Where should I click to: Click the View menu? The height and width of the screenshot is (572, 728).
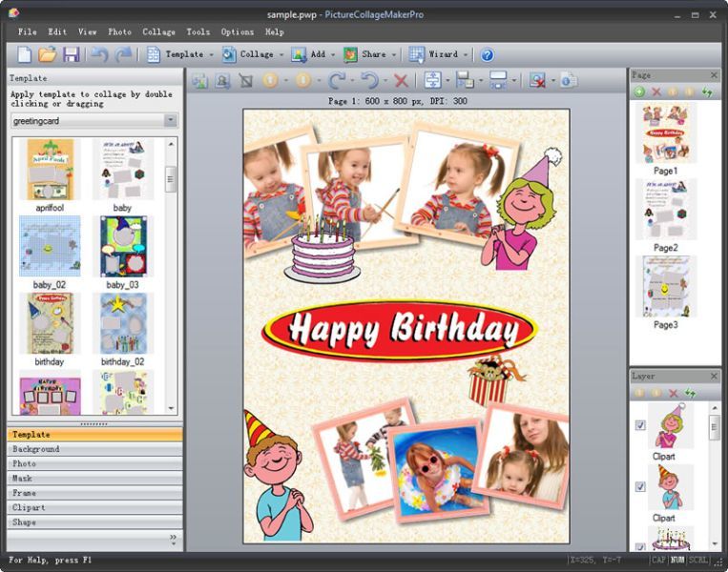coord(87,31)
